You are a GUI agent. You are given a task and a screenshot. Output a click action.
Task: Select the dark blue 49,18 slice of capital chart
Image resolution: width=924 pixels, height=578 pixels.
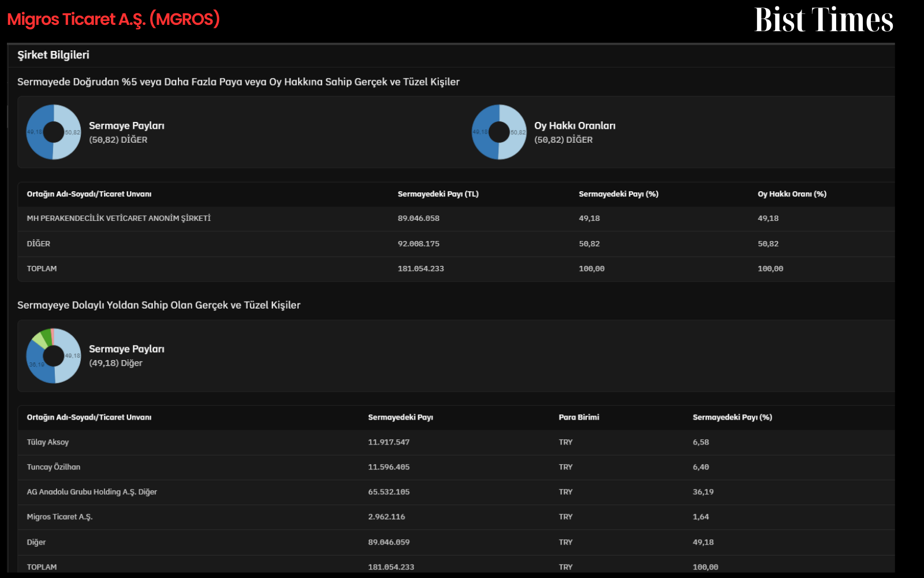point(35,132)
